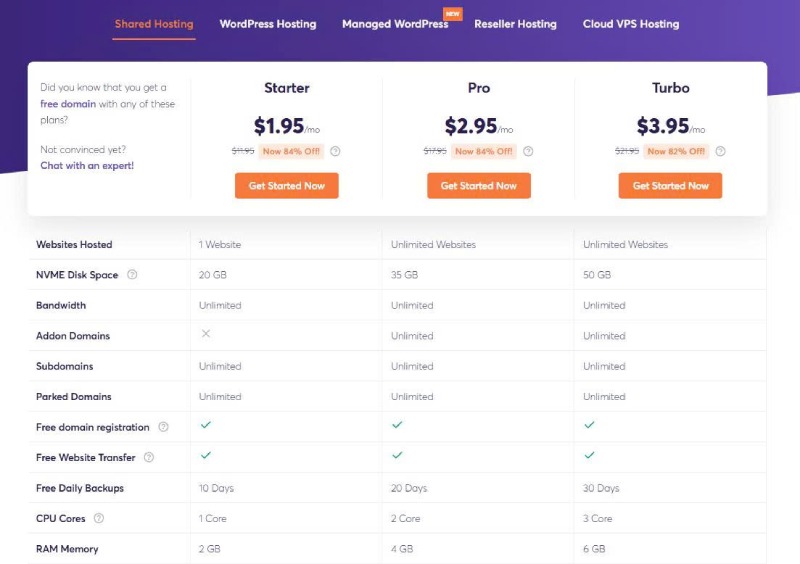Click Get Started Now for Pro plan
The width and height of the screenshot is (800, 564).
pos(479,186)
